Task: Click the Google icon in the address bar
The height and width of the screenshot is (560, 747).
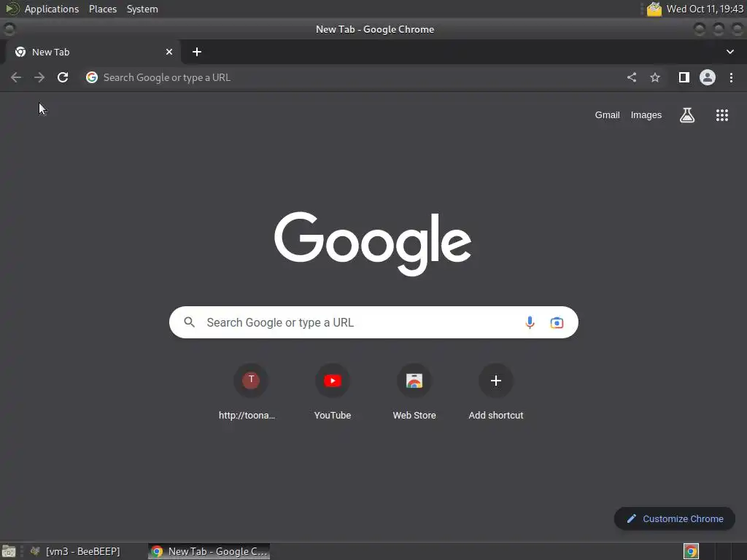Action: point(91,77)
